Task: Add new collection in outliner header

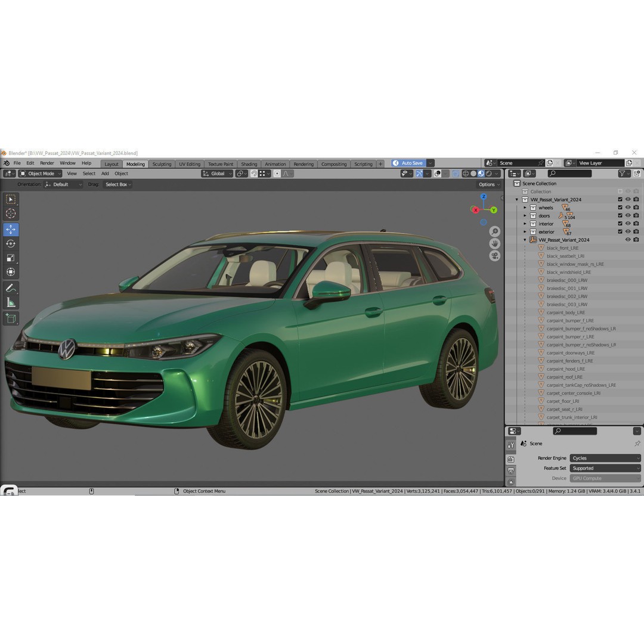Action: point(637,174)
